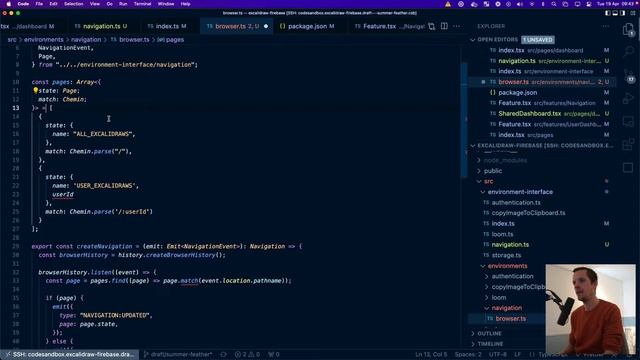This screenshot has width=640, height=360.
Task: Open the errors and warnings indicator in status bar
Action: pos(247,354)
